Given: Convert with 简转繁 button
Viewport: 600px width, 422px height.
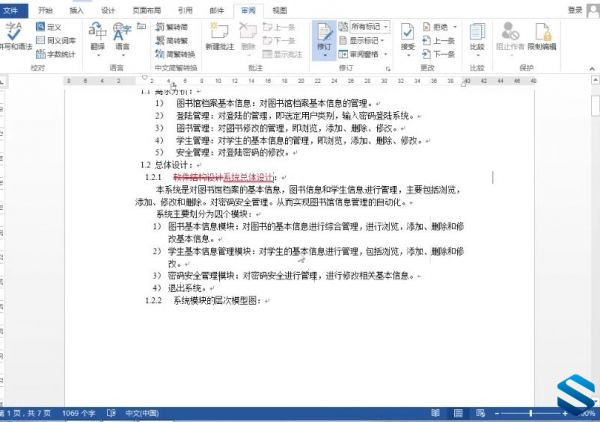Looking at the screenshot, I should (x=172, y=41).
